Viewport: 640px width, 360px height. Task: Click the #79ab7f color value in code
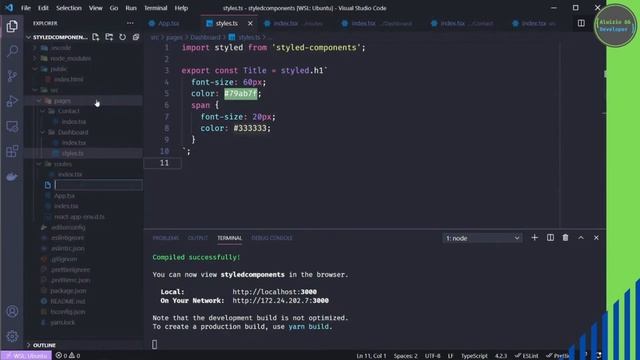coord(241,93)
